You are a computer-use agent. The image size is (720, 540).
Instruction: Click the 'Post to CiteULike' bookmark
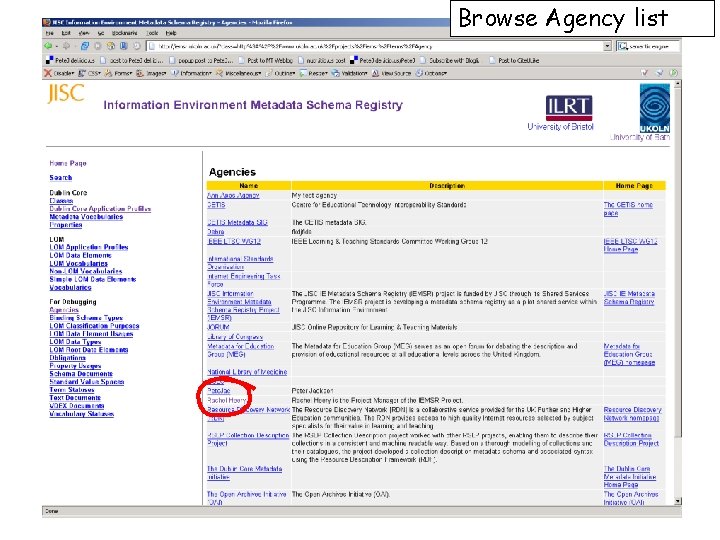click(514, 60)
